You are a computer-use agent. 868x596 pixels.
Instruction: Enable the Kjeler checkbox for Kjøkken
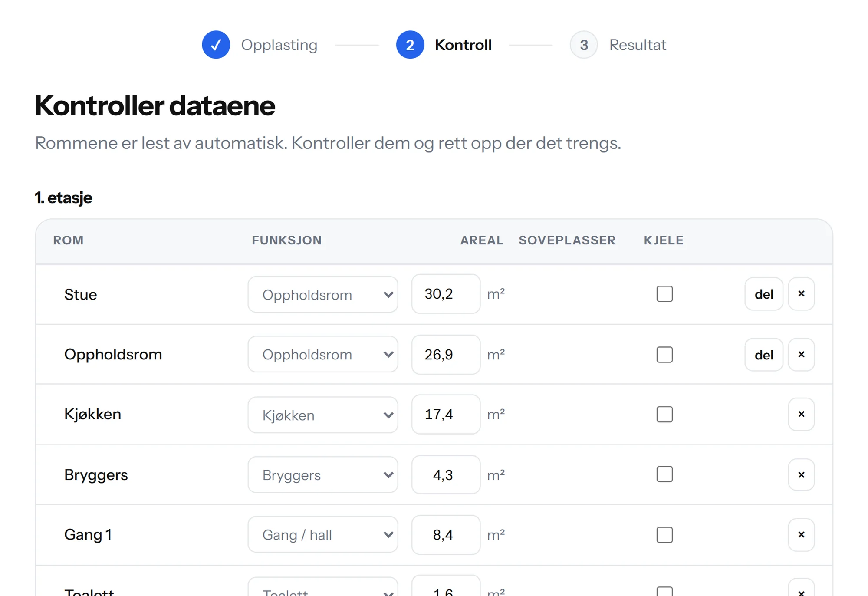664,414
